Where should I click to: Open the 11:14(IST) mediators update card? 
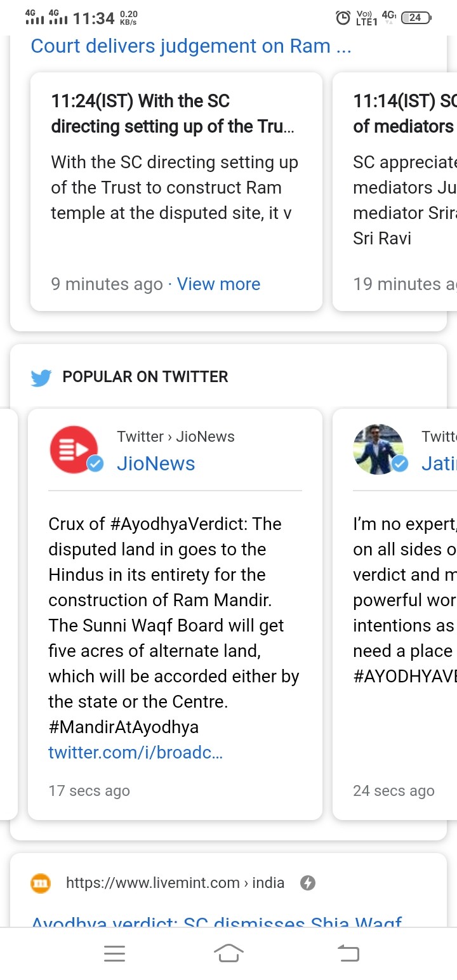coord(395,192)
